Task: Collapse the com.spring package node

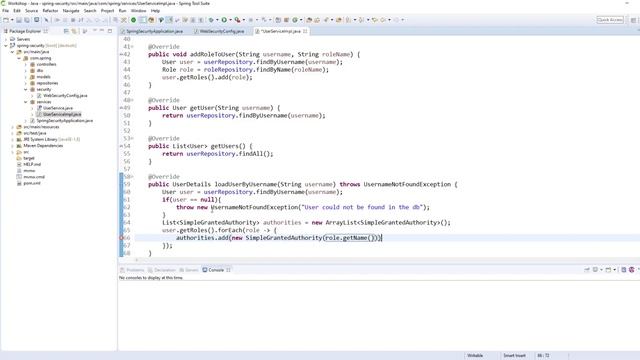Action: 19,58
